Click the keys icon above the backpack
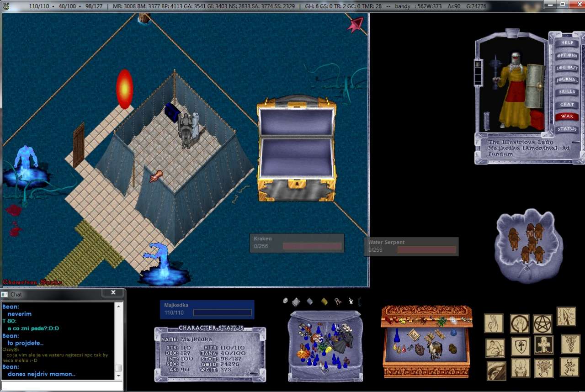Viewport: 585px width, 392px height. [337, 301]
